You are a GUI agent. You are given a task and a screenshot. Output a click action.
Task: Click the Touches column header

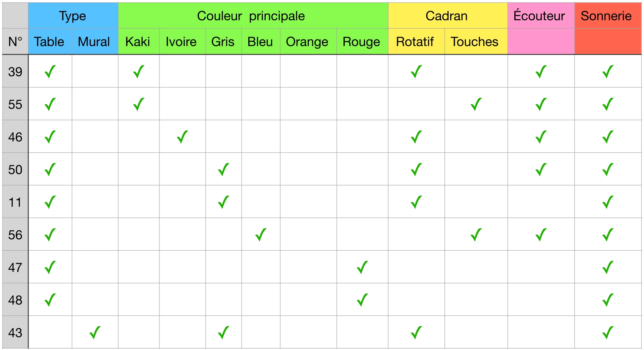point(474,42)
